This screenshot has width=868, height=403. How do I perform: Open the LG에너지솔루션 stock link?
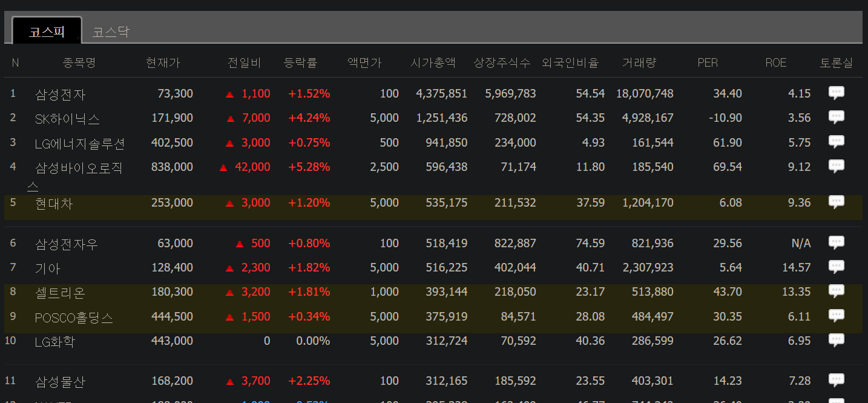point(80,144)
